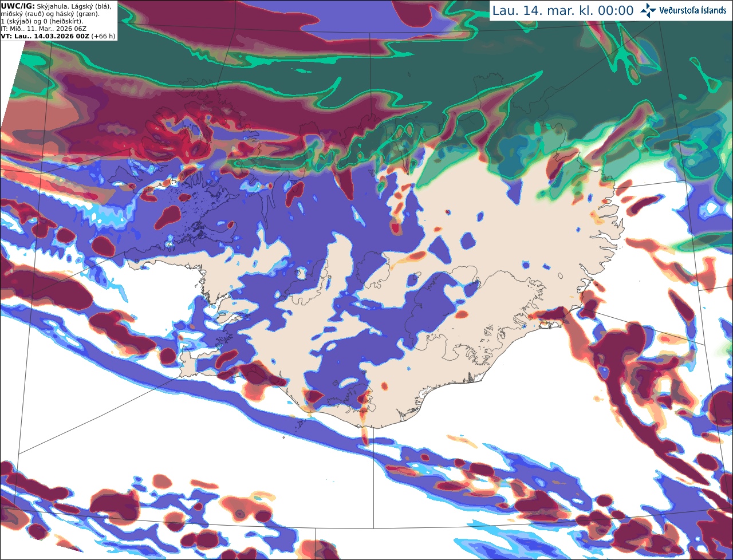Click the 'miðský (rauð) og háský (græn).' legend line
Image resolution: width=733 pixels, height=560 pixels.
tap(50, 13)
